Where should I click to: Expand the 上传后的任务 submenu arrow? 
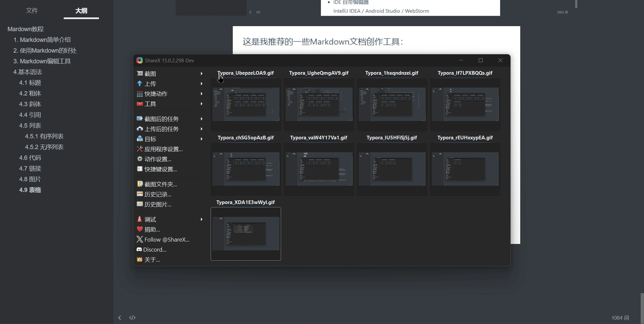pos(202,129)
